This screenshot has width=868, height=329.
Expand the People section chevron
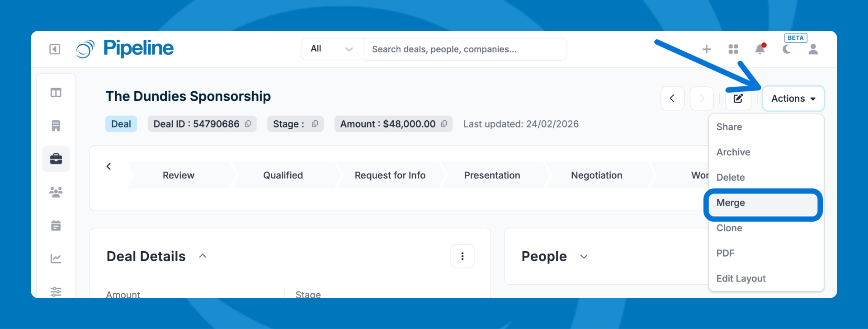click(584, 257)
